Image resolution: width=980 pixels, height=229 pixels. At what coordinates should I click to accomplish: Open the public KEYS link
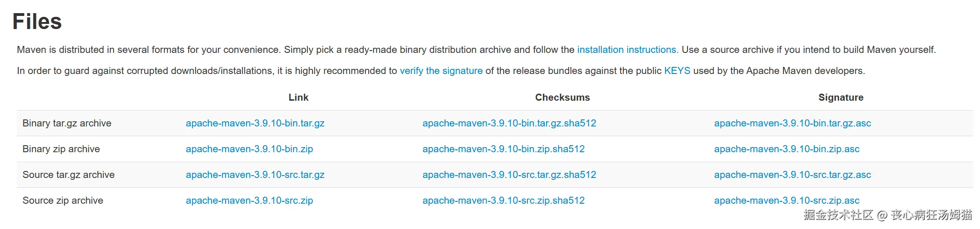coord(677,71)
